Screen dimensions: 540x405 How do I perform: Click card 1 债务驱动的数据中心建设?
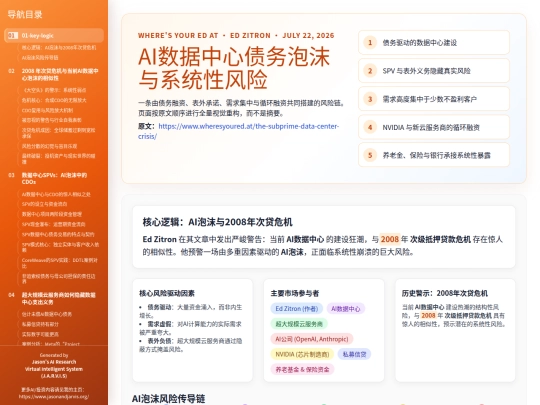(x=434, y=43)
